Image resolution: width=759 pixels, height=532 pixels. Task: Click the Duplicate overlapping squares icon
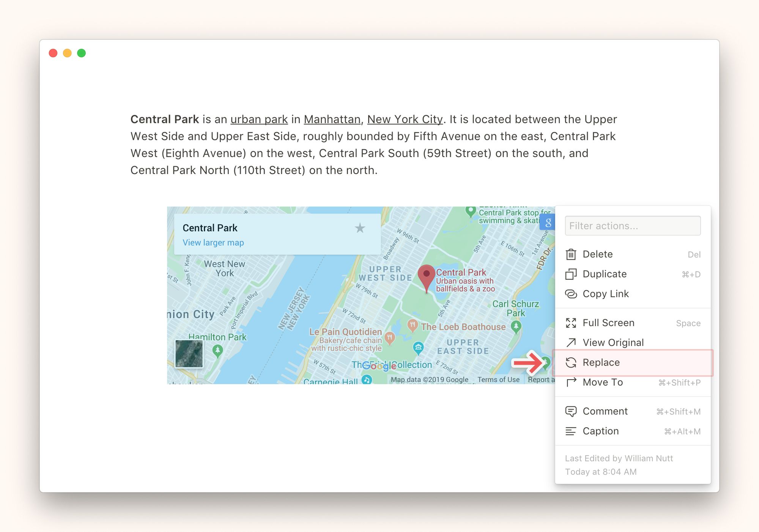(571, 274)
